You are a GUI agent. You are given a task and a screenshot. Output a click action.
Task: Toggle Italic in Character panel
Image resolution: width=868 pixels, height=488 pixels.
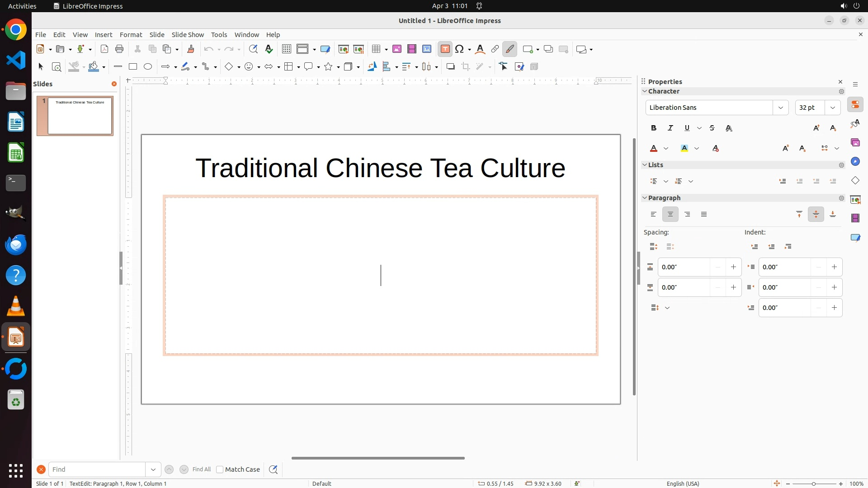(x=670, y=128)
